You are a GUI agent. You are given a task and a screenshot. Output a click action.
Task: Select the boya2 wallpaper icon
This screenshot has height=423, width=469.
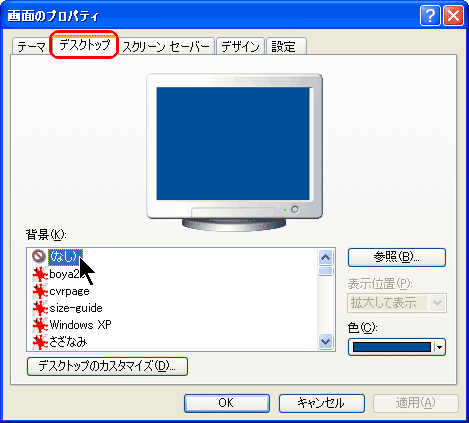click(x=40, y=275)
